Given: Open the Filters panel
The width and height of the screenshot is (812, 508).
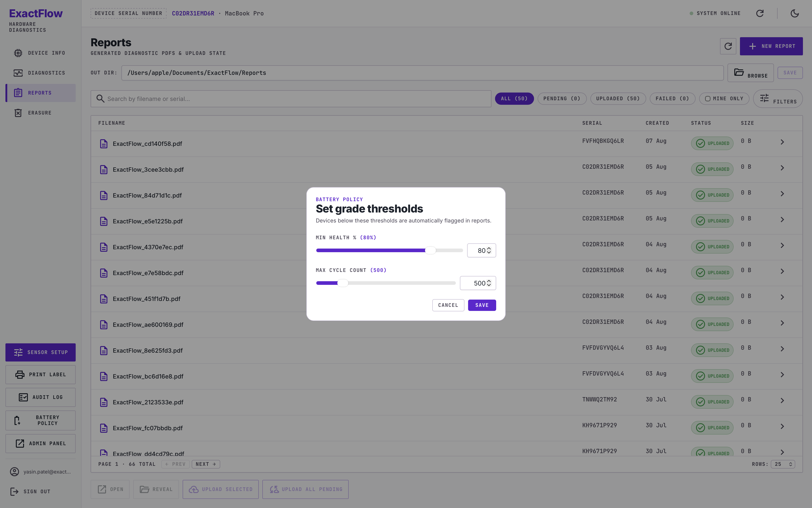Looking at the screenshot, I should (777, 99).
